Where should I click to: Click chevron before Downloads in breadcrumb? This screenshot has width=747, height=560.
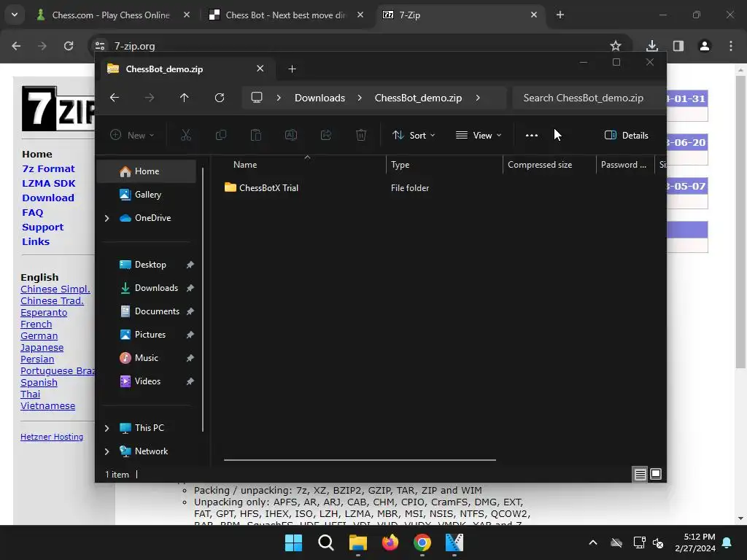coord(279,98)
